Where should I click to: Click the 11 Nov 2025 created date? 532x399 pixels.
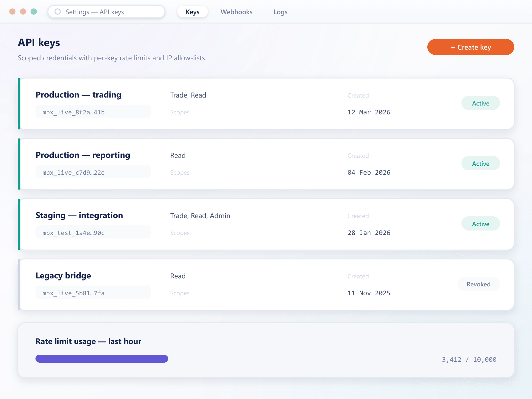369,293
